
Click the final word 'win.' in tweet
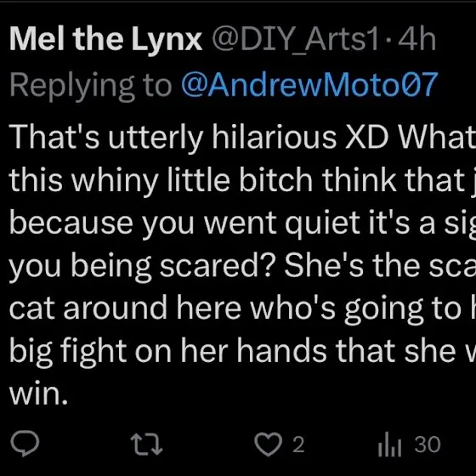click(38, 394)
